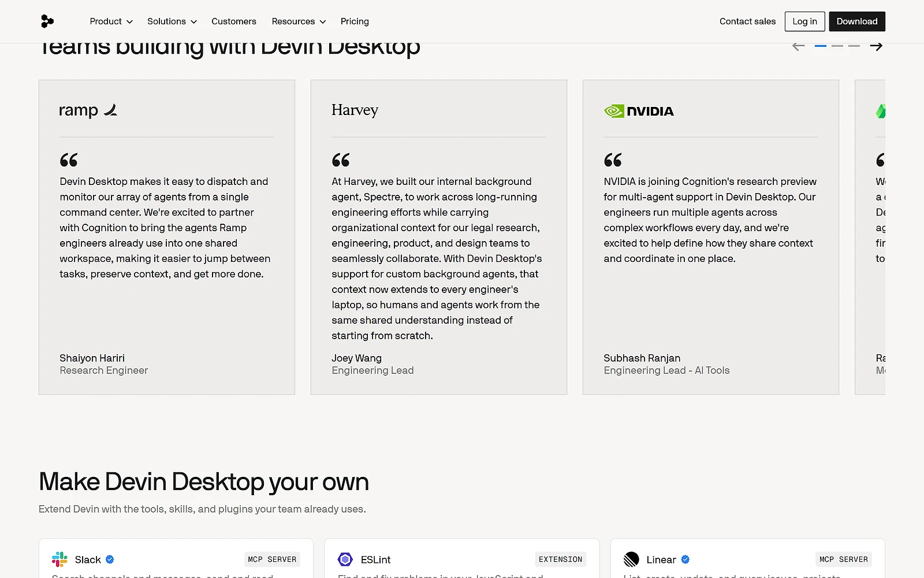Image resolution: width=924 pixels, height=578 pixels.
Task: Expand the Solutions menu
Action: [x=172, y=21]
